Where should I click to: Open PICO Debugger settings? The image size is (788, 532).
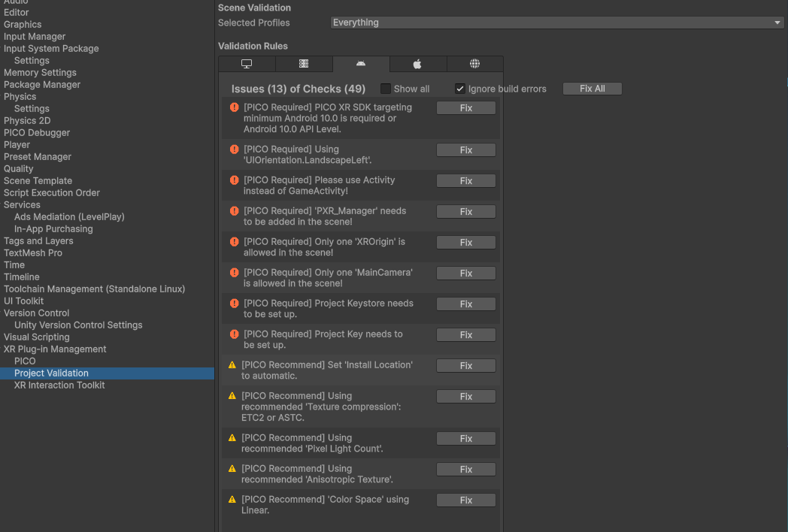[x=37, y=133]
